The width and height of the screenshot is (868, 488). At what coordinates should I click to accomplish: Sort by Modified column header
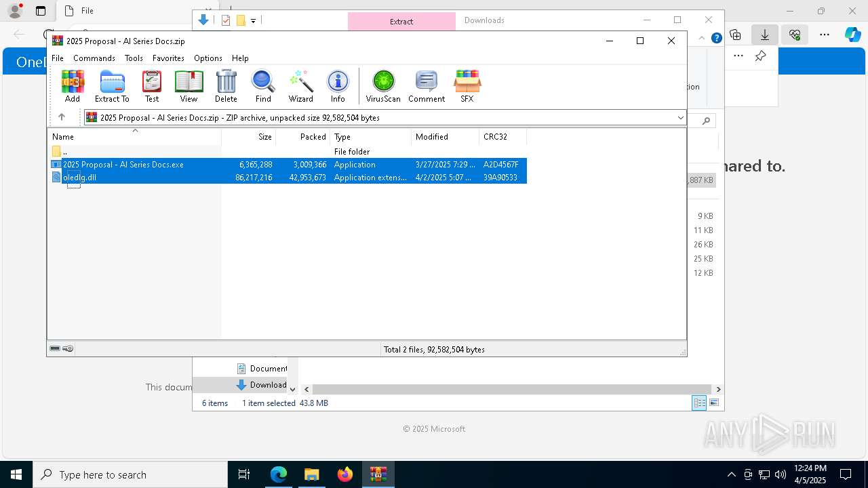(x=445, y=137)
